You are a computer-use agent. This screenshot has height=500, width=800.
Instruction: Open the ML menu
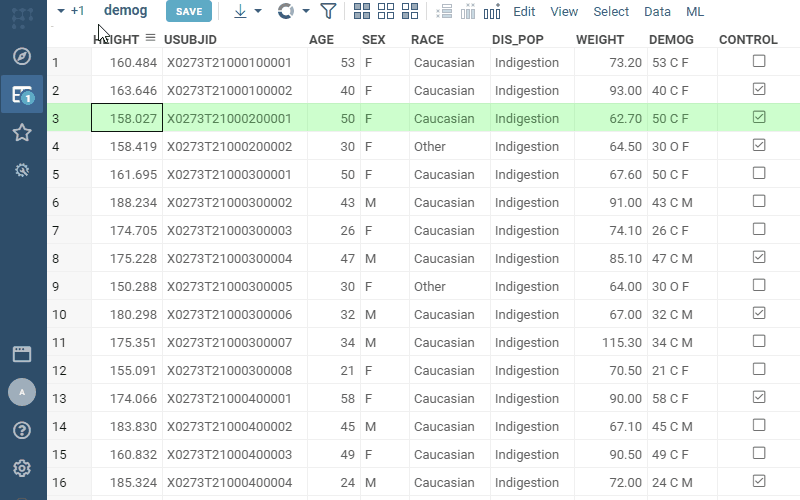tap(695, 12)
